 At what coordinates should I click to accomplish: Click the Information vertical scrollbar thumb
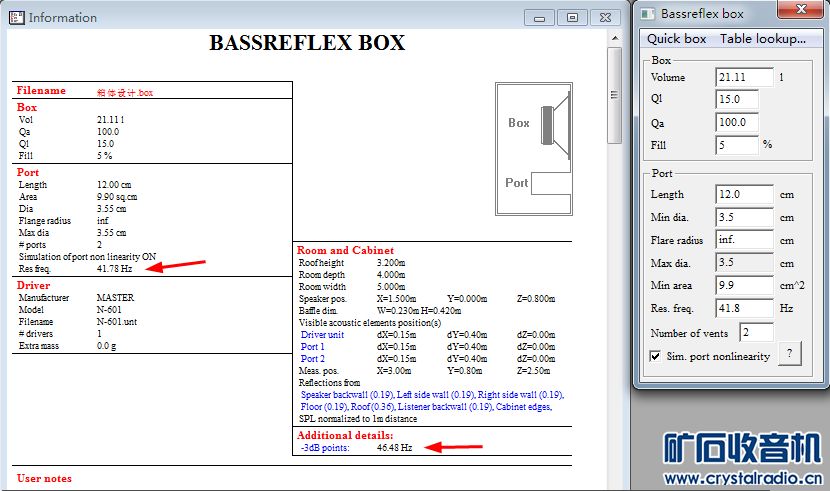[615, 95]
